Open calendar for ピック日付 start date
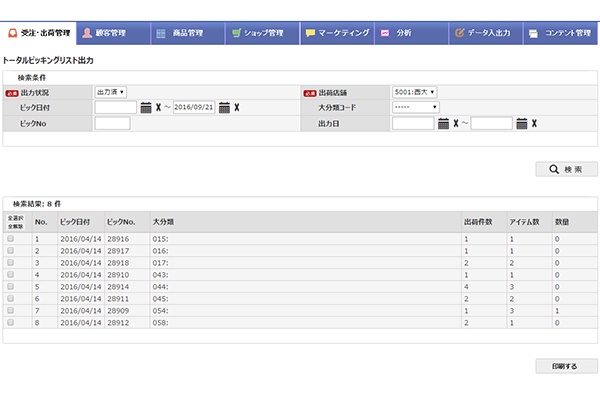Screen dimensions: 600x400 (x=146, y=108)
